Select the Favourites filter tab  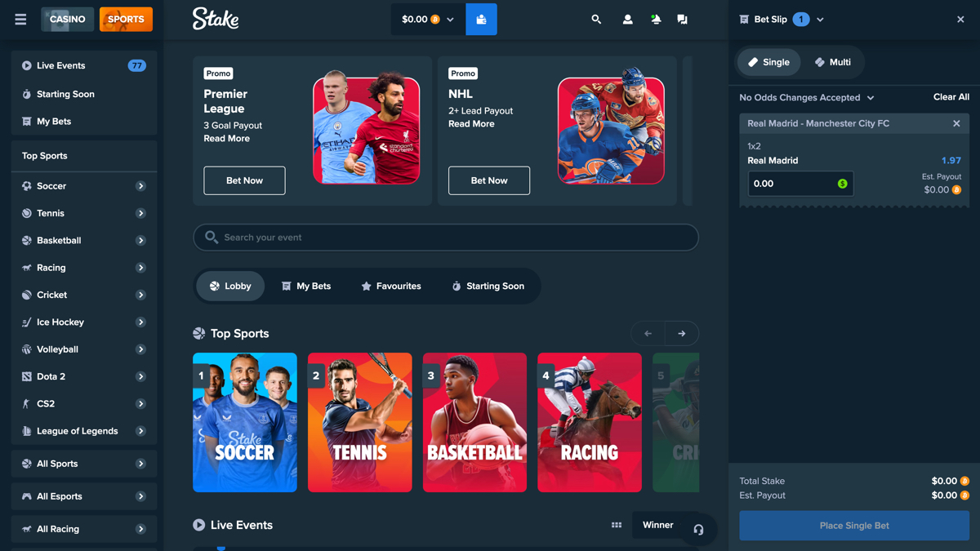391,286
